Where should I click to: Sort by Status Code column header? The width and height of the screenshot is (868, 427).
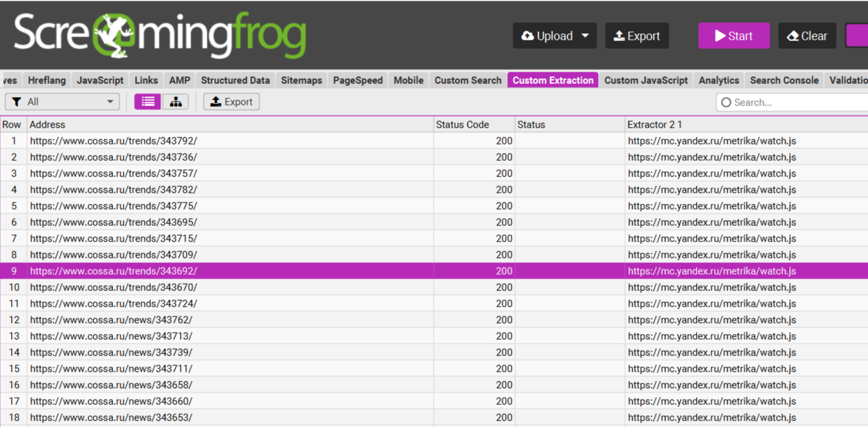(x=462, y=124)
